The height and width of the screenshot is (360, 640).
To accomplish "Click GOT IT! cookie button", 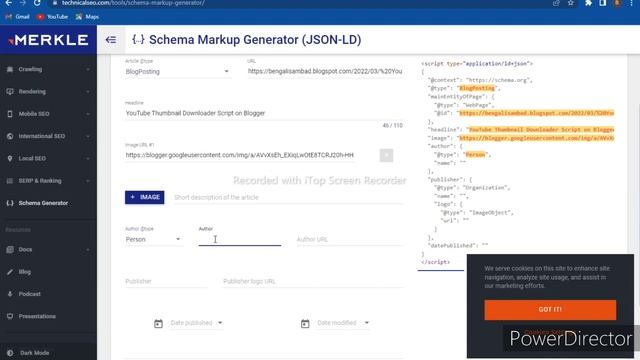I will [x=550, y=310].
